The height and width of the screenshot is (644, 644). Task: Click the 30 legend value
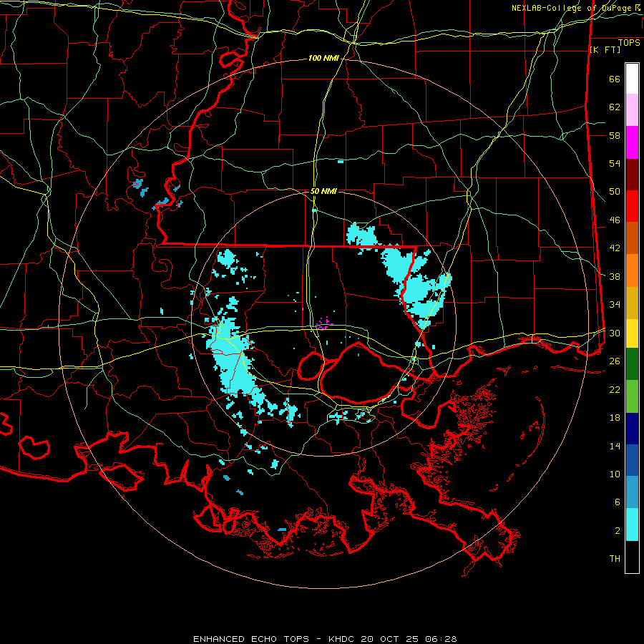coord(615,333)
